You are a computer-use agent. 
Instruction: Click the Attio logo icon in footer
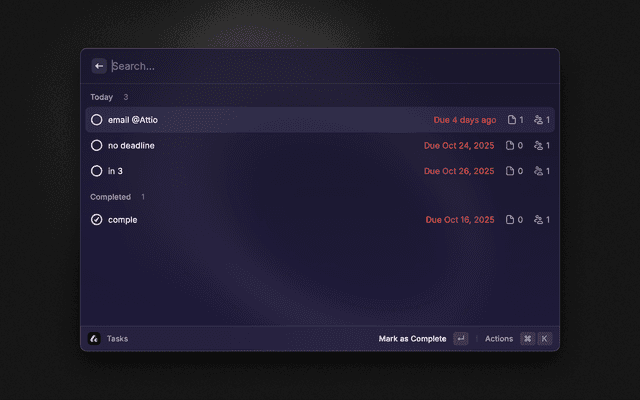(x=94, y=338)
